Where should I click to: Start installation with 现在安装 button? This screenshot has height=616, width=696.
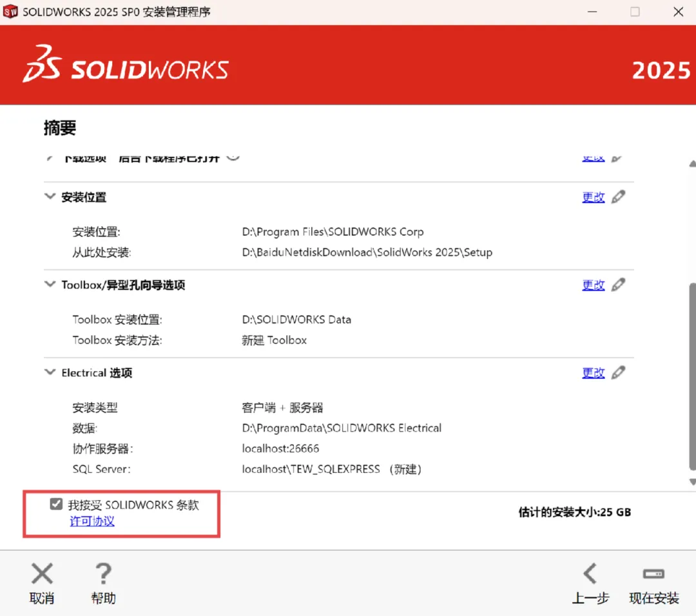[x=654, y=582]
